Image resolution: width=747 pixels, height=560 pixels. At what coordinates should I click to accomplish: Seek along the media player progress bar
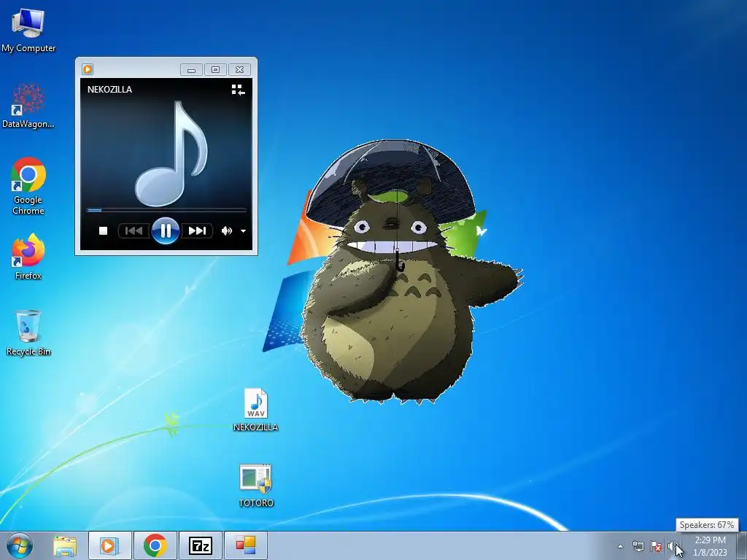tap(166, 209)
